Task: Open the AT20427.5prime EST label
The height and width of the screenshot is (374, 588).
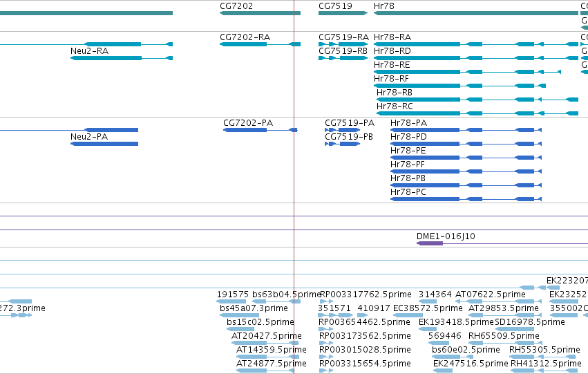Action: pos(267,336)
